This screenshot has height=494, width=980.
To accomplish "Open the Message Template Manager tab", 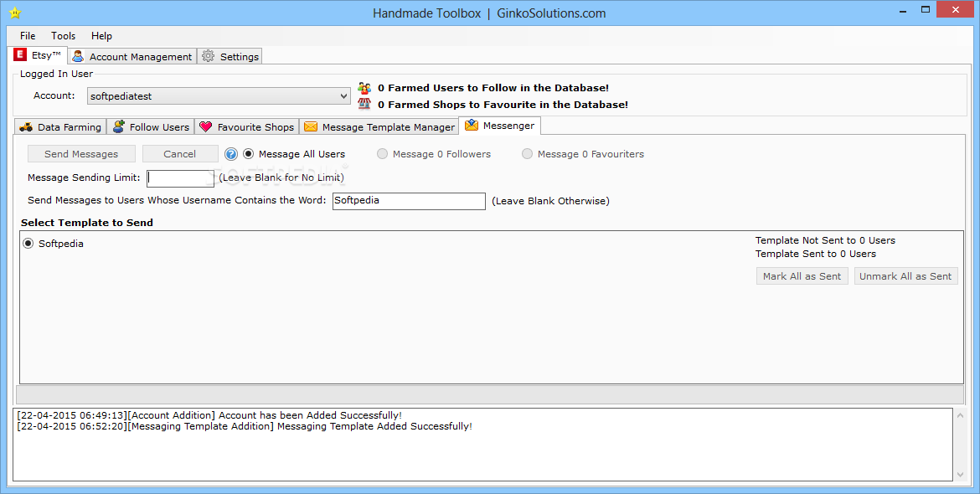I will click(379, 126).
